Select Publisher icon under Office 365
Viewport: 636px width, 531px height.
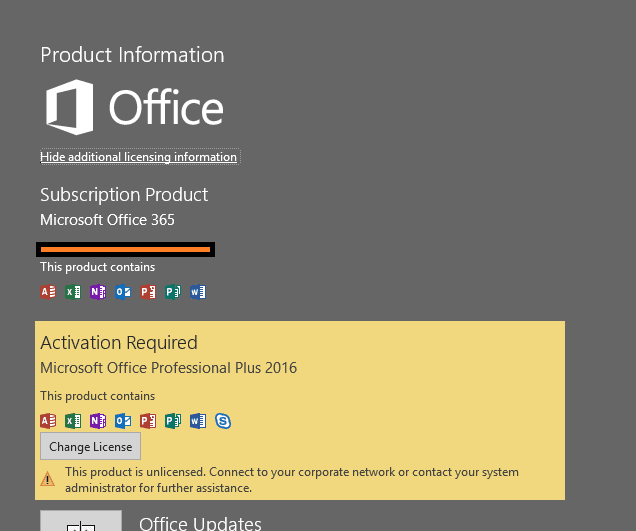173,292
